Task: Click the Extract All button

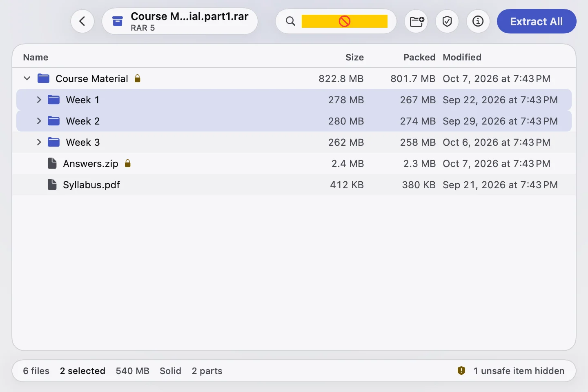Action: point(537,21)
